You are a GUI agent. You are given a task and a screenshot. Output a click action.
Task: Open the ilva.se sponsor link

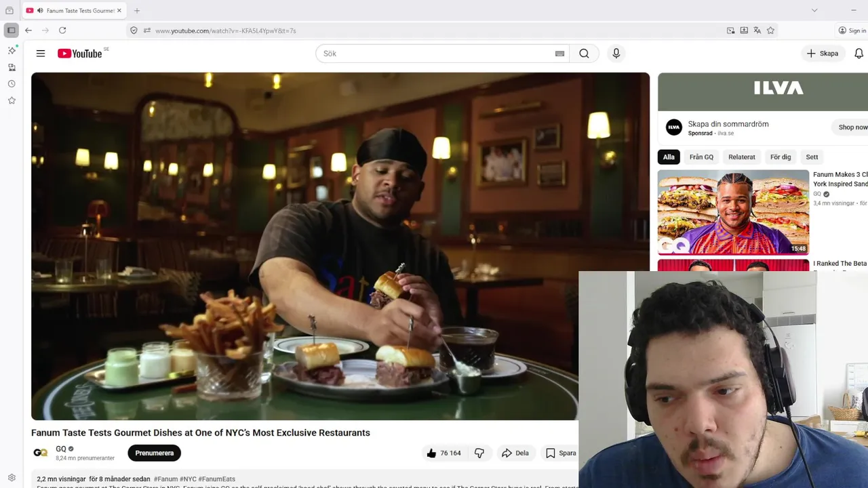[x=726, y=134]
